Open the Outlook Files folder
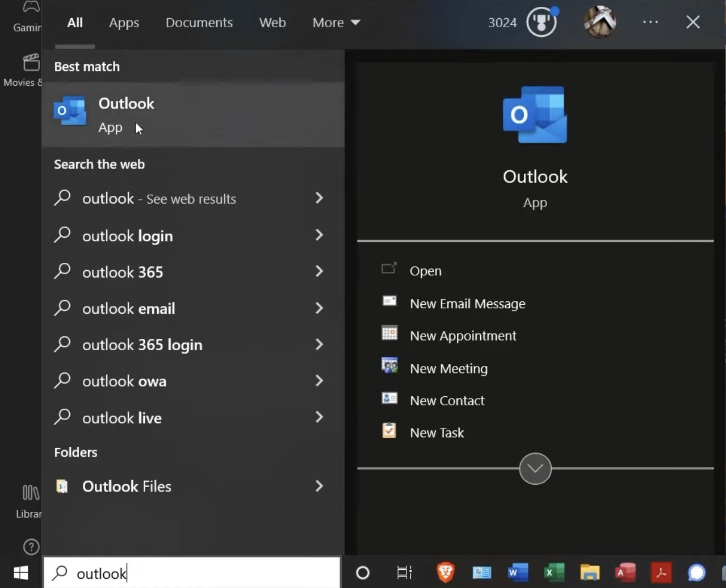This screenshot has height=588, width=726. [126, 486]
